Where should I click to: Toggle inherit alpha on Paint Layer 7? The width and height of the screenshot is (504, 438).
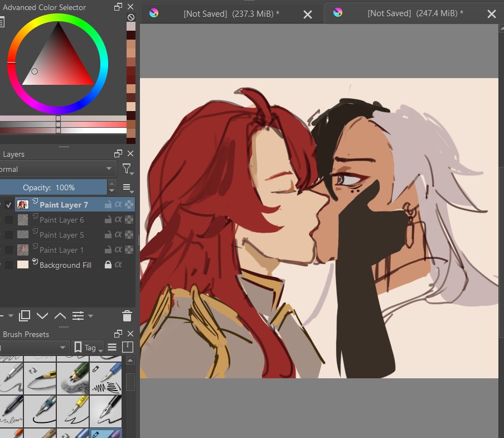118,205
